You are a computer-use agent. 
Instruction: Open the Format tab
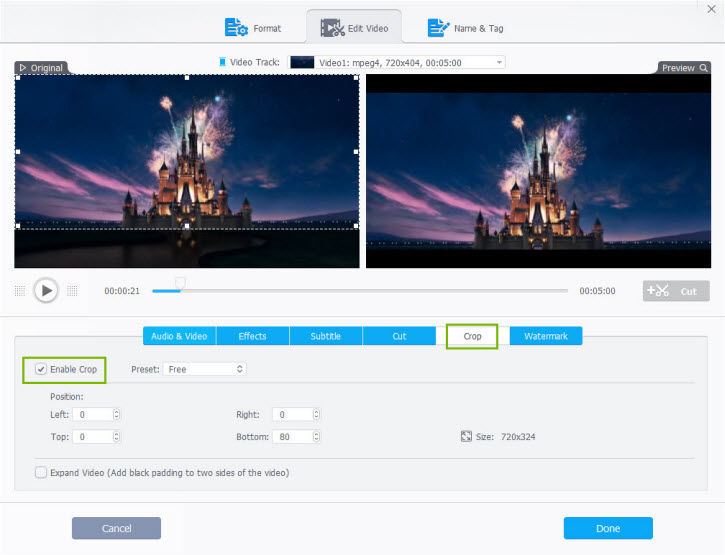click(253, 28)
